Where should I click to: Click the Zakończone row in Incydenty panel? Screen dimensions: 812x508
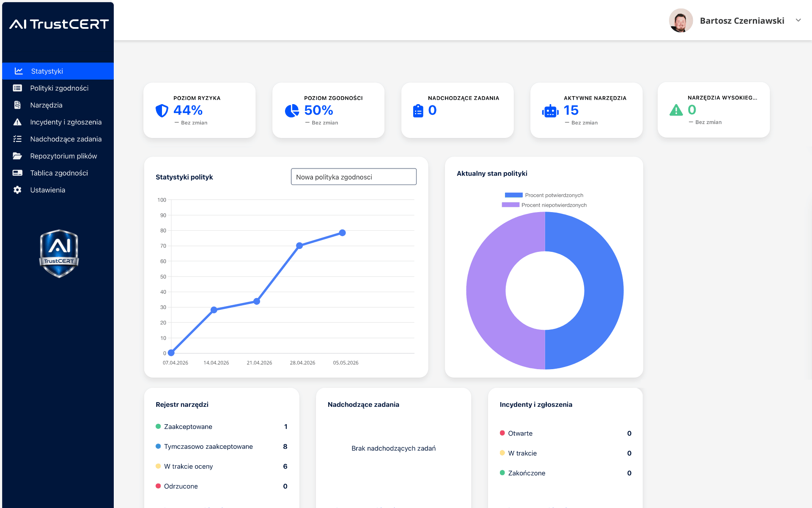click(x=565, y=473)
